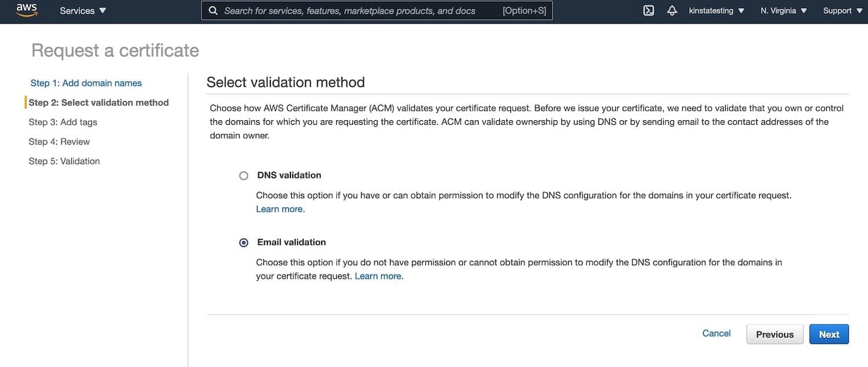Screen dimensions: 868x367
Task: Open the kinstatesting account dropdown
Action: 716,10
